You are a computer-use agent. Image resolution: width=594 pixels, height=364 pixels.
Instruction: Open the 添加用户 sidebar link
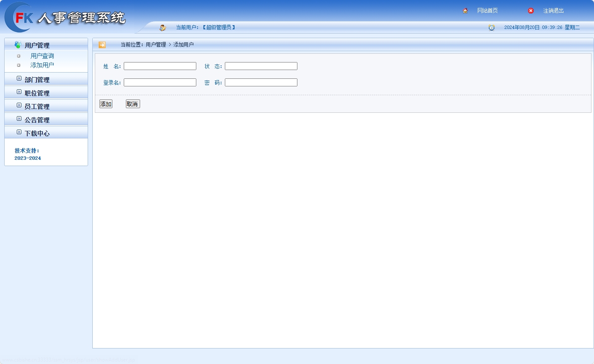[x=42, y=65]
